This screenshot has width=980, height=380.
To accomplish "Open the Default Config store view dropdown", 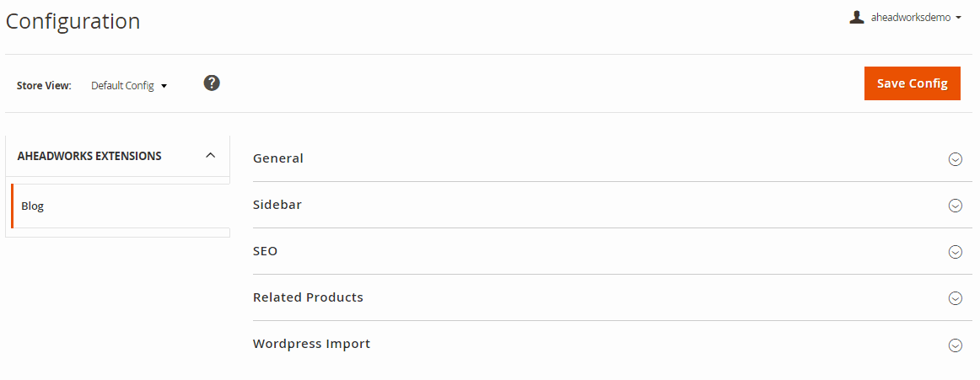I will click(x=129, y=85).
